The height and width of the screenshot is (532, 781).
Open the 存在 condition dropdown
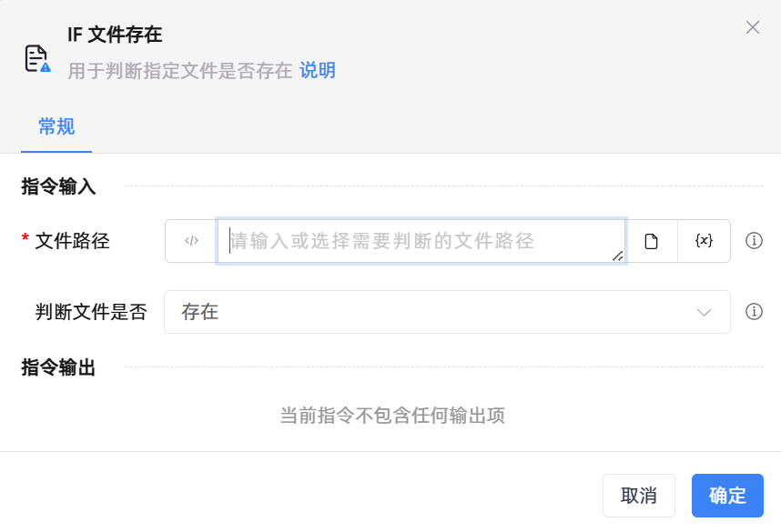tap(446, 312)
